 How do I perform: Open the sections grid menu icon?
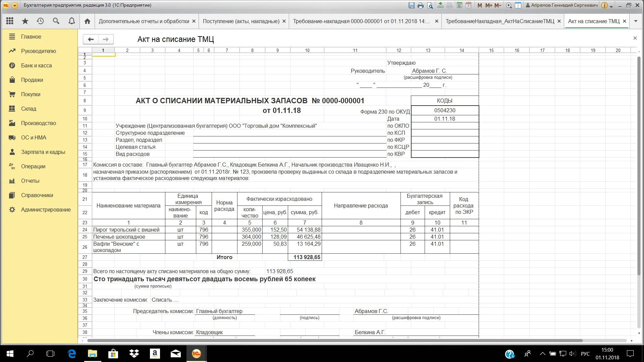pos(10,21)
